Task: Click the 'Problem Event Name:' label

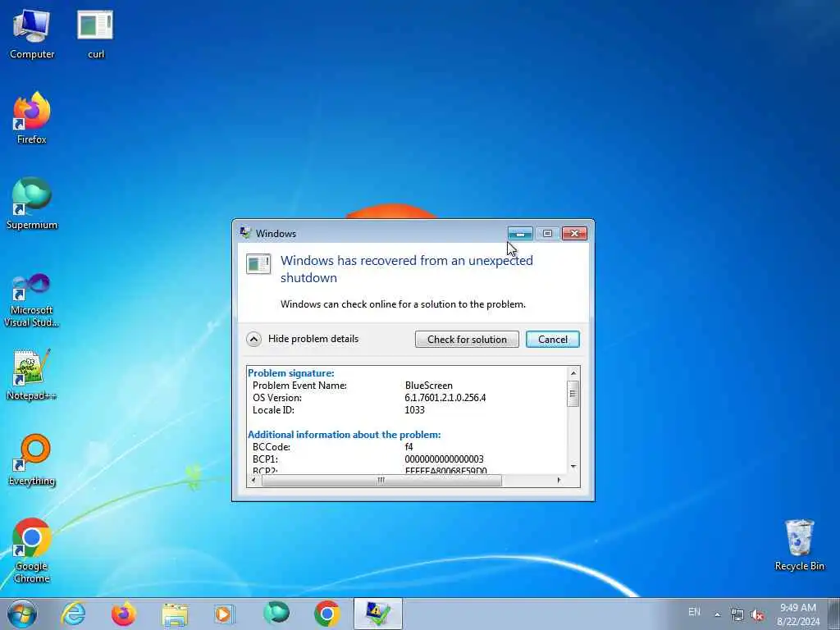Action: coord(299,386)
